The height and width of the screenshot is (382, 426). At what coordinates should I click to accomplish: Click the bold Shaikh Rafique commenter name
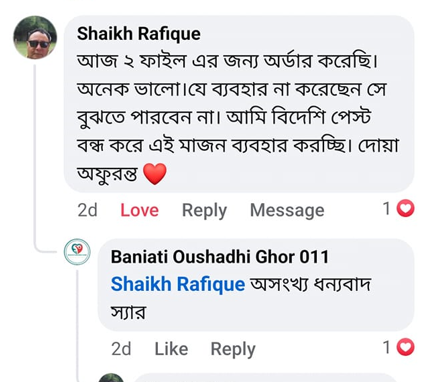pos(139,34)
